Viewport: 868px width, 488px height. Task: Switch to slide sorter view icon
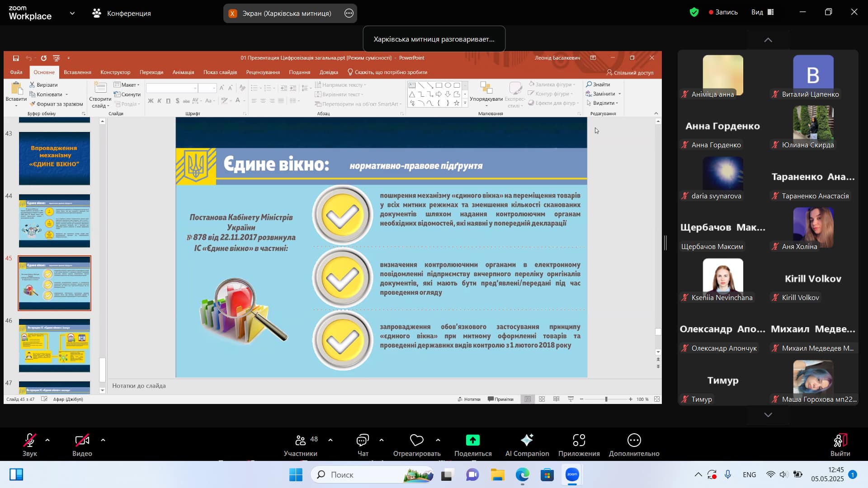542,399
